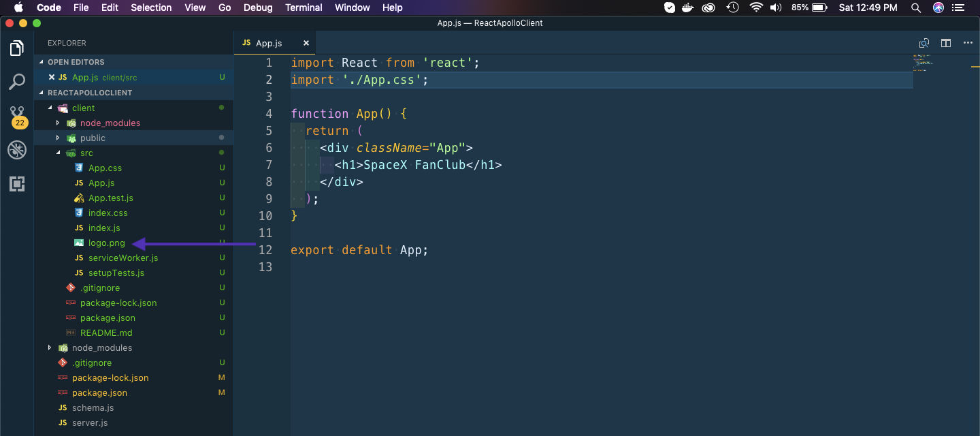Image resolution: width=980 pixels, height=436 pixels.
Task: Place cursor on 'SpaceX FanClub' heading text
Action: (x=414, y=165)
